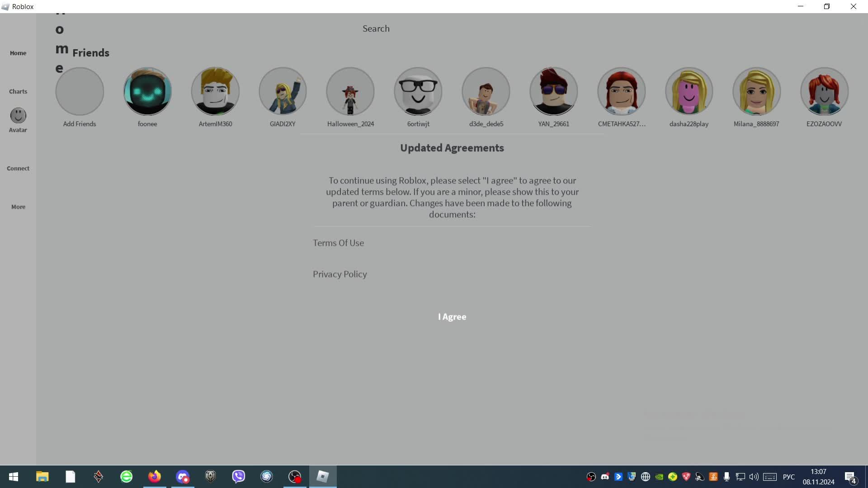Click the blue arrow tray icon

[618, 477]
